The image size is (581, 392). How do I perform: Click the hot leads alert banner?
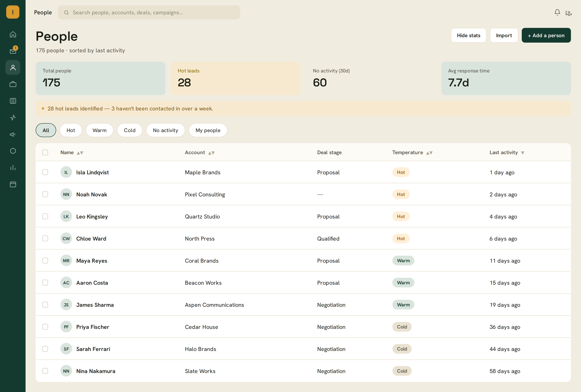(303, 108)
